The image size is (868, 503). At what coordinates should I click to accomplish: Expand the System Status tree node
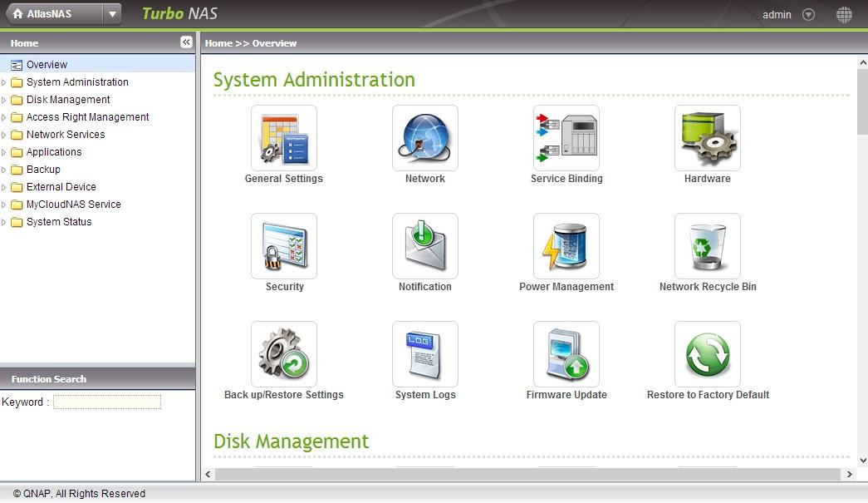tap(4, 222)
